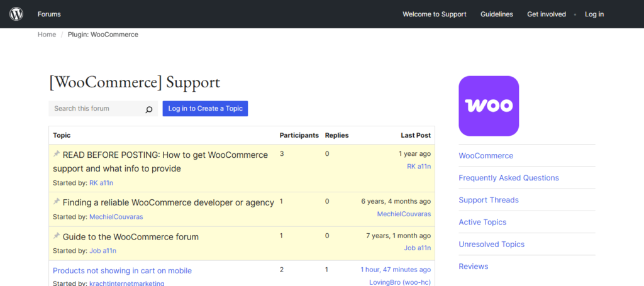Select Support Threads in the sidebar
The image size is (644, 286).
click(488, 200)
